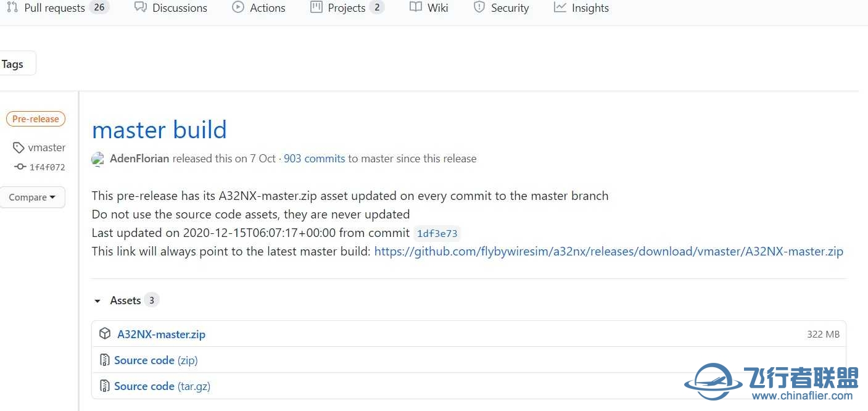This screenshot has width=868, height=411.
Task: Download A32NX-master.zip asset
Action: (x=161, y=334)
